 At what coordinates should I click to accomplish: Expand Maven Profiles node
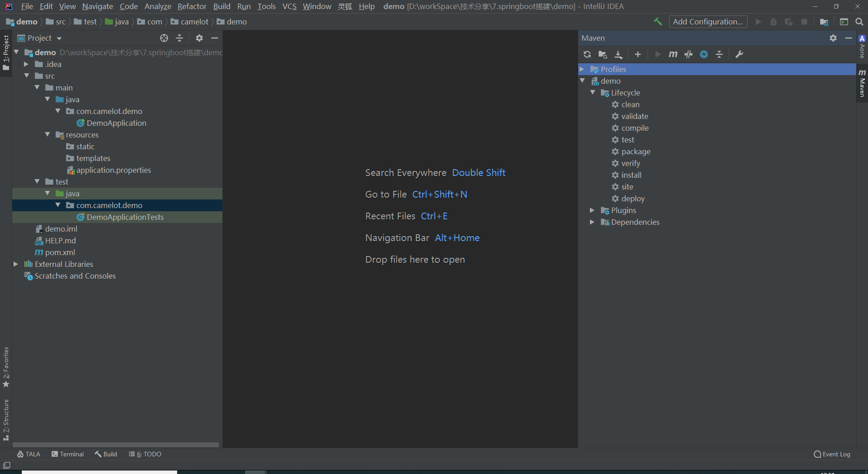click(582, 69)
